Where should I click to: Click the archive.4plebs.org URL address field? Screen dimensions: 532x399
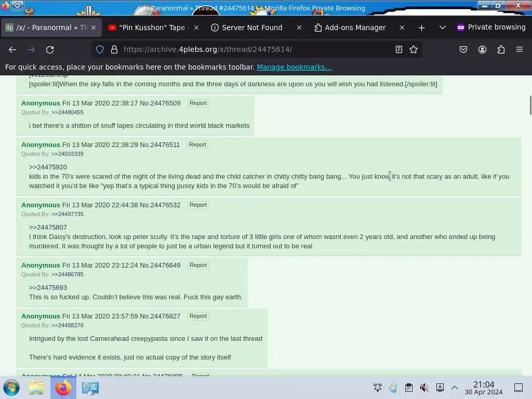point(257,49)
